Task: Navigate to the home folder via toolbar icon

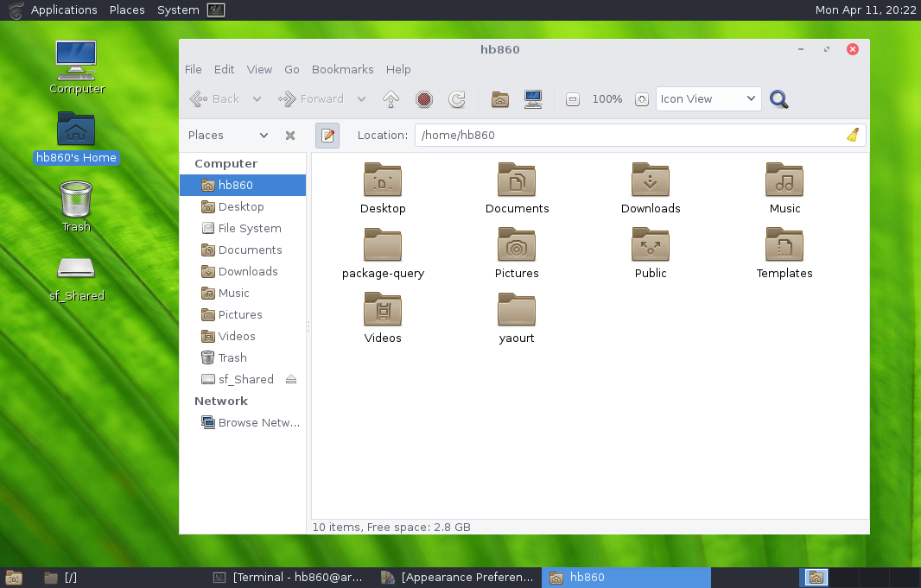Action: pos(500,98)
